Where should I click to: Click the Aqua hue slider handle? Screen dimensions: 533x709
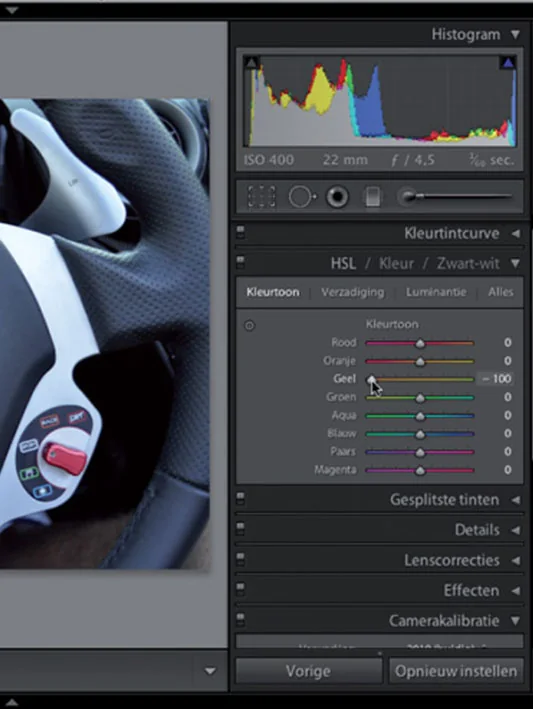coord(420,416)
